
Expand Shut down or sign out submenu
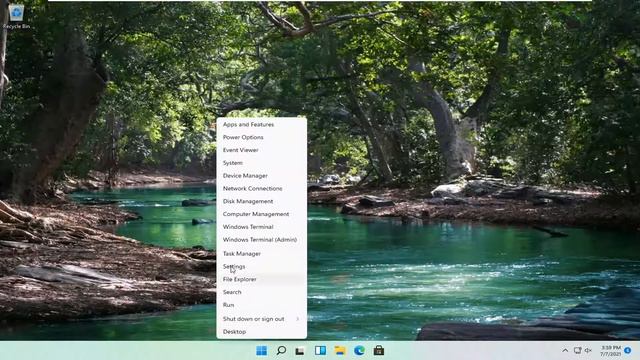pyautogui.click(x=262, y=319)
